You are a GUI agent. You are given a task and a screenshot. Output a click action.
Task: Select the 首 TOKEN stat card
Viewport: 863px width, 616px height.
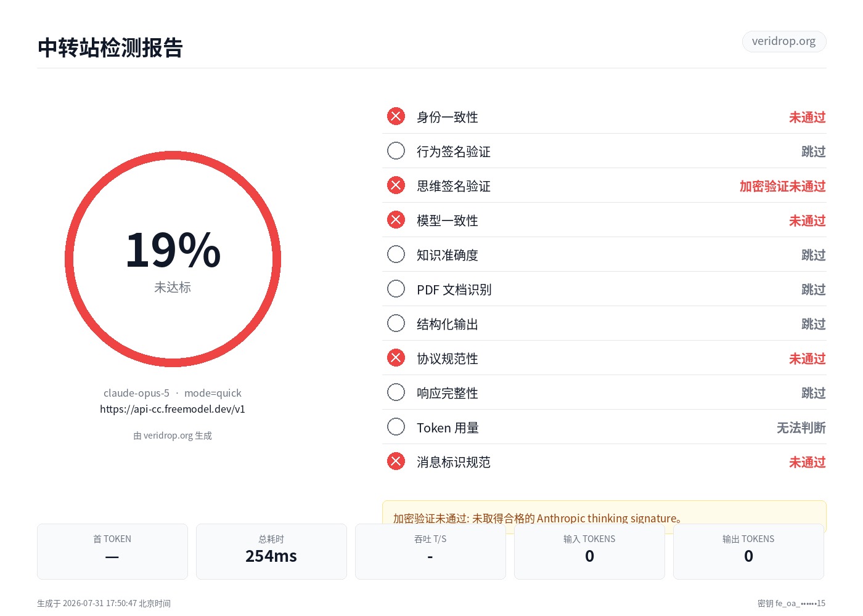coord(112,551)
